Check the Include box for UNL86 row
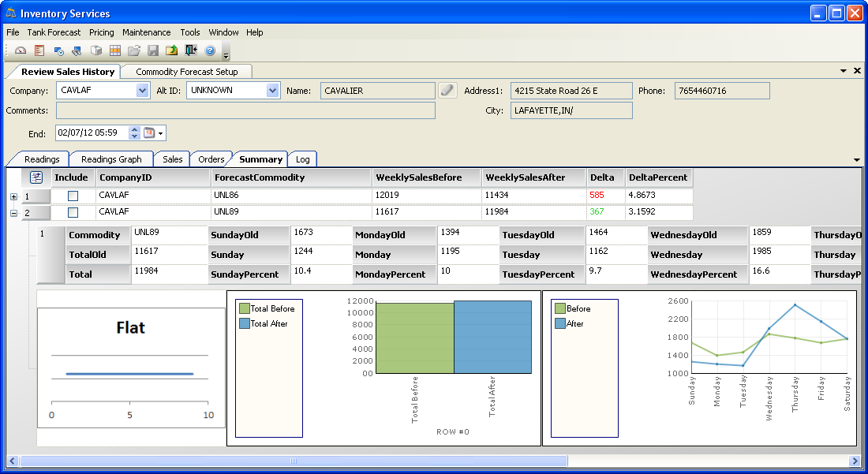This screenshot has height=474, width=868. (x=73, y=196)
